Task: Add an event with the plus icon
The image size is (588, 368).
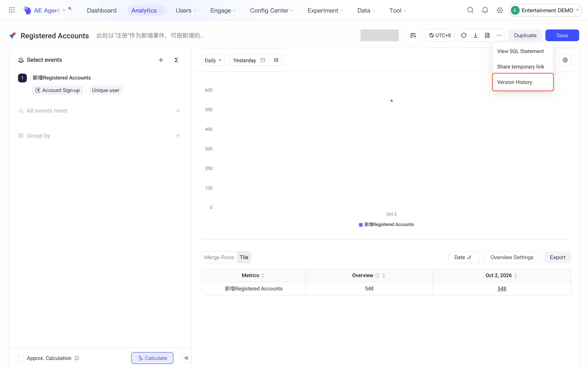Action: pos(161,60)
